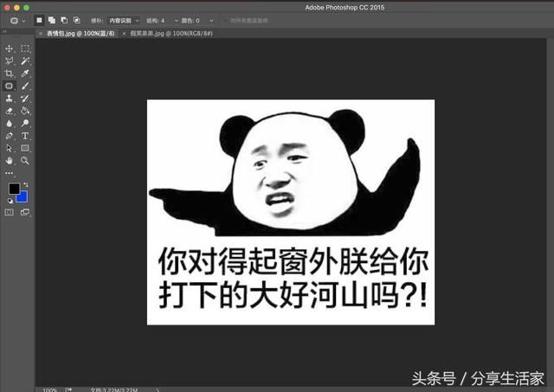
Task: Collapse the toolbox panel with double arrow
Action: [x=4, y=32]
